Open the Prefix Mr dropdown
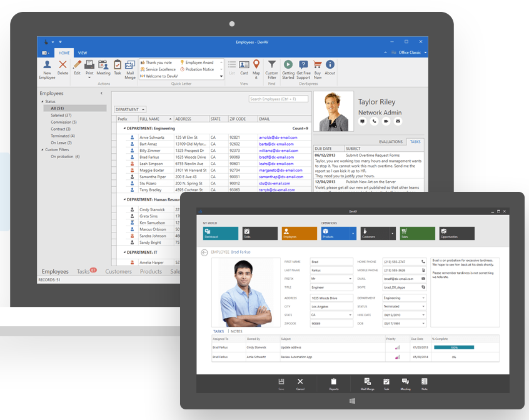The width and height of the screenshot is (529, 420). [350, 279]
